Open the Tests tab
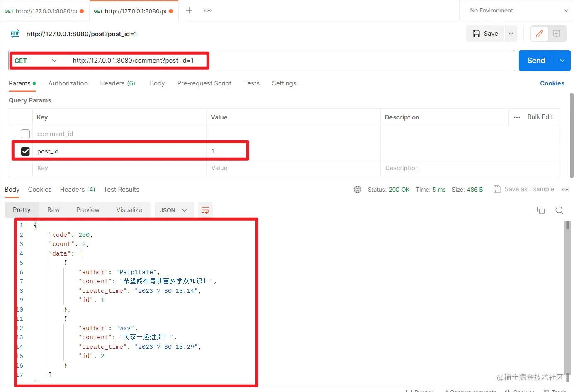Viewport: 574px width, 392px height. pyautogui.click(x=252, y=83)
